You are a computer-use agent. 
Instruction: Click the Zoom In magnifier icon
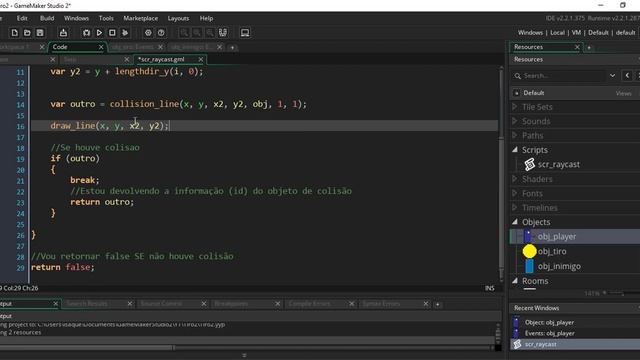(184, 33)
